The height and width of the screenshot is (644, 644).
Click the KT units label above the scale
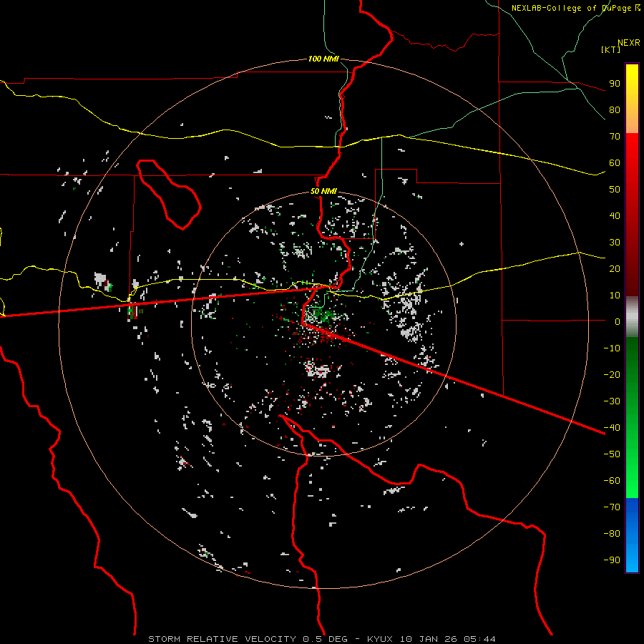click(x=610, y=49)
